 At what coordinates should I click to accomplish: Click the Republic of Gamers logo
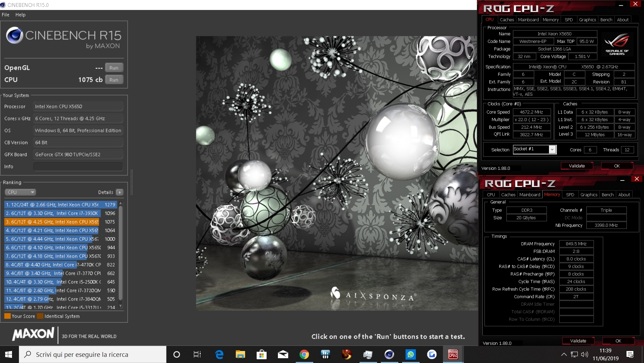click(617, 44)
